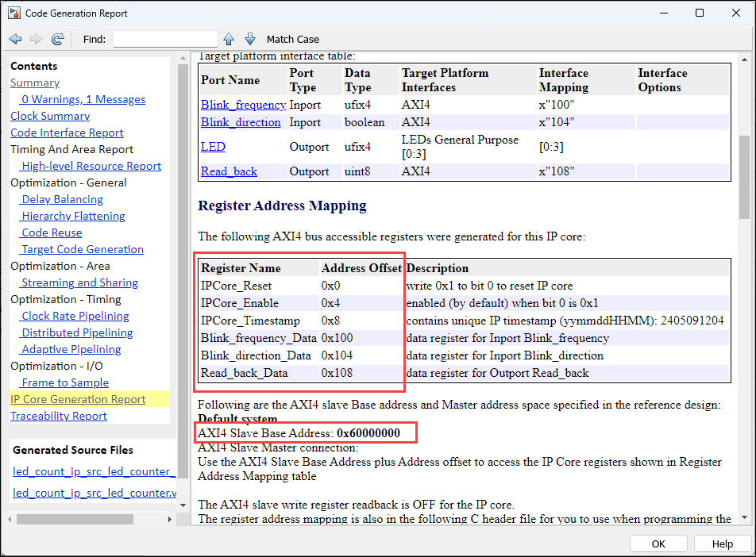Viewport: 756px width, 557px height.
Task: Click the MATLAB icon in title bar
Action: coord(13,13)
